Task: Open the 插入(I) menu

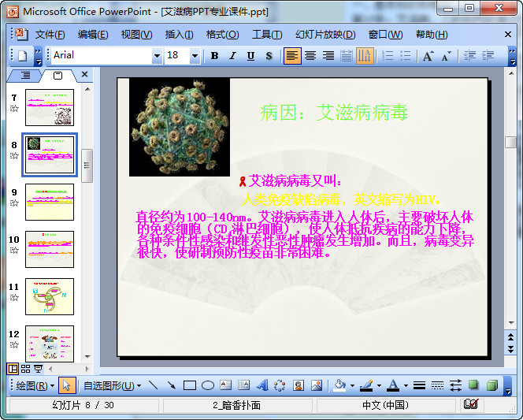Action: [179, 35]
